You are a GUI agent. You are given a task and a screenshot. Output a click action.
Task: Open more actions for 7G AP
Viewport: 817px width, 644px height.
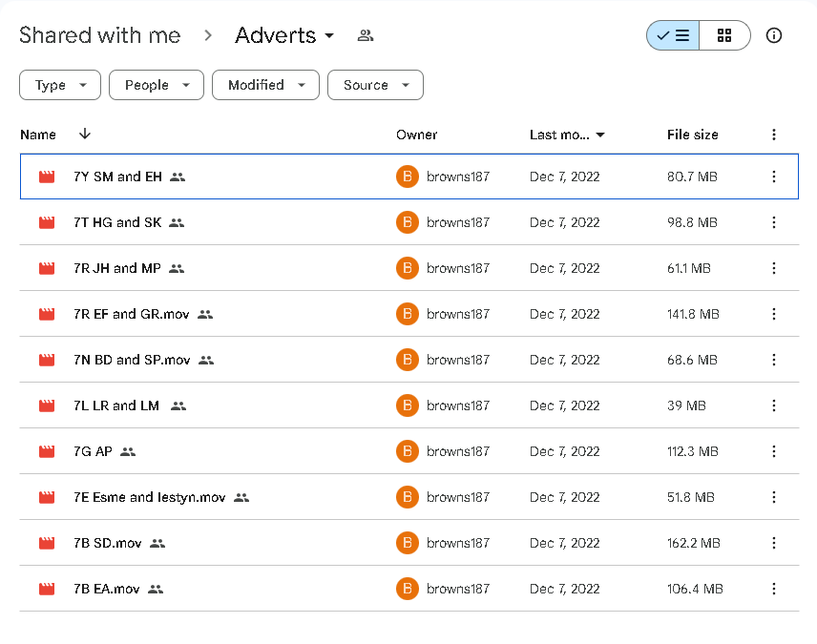coord(773,451)
